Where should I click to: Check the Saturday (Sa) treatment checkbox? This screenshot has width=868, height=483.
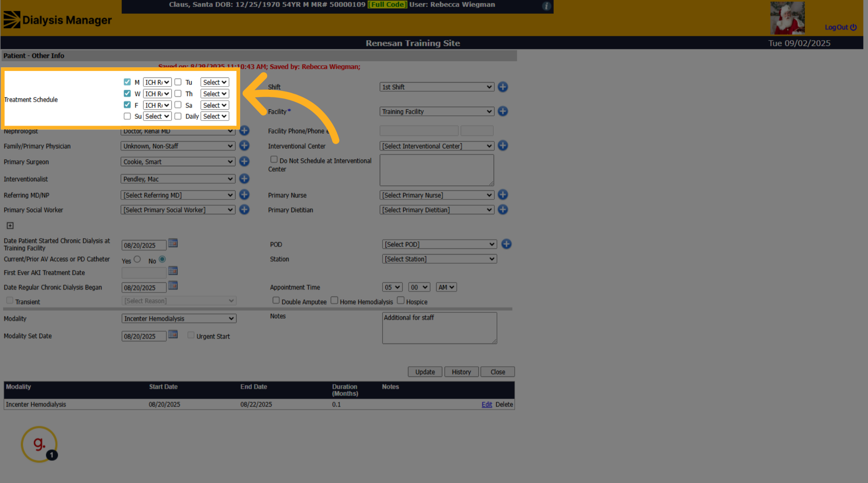178,105
